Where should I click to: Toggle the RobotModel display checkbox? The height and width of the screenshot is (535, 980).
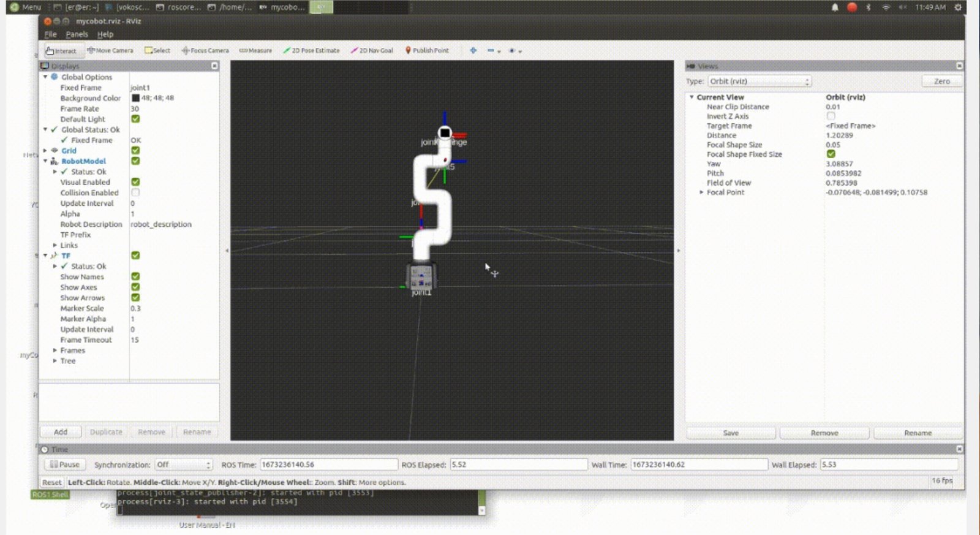135,161
